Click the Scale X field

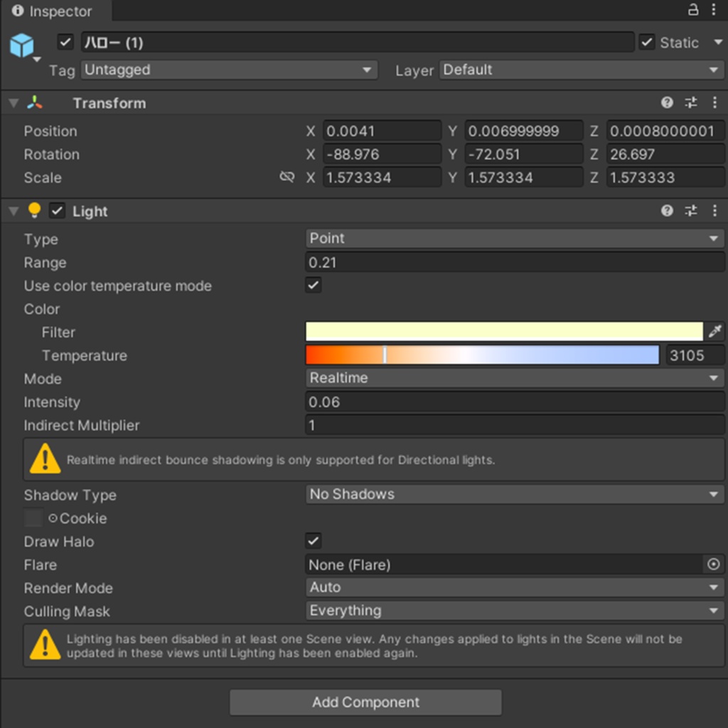[382, 177]
